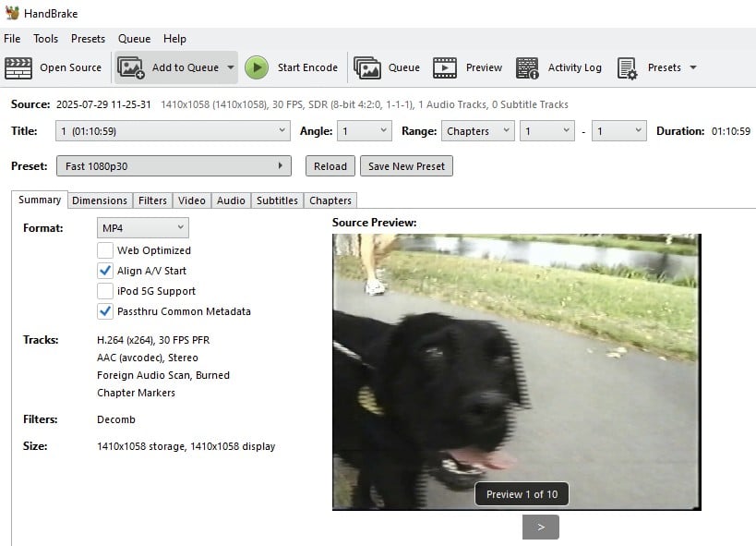Open the Presets menu in the menu bar
The height and width of the screenshot is (546, 756).
(88, 39)
